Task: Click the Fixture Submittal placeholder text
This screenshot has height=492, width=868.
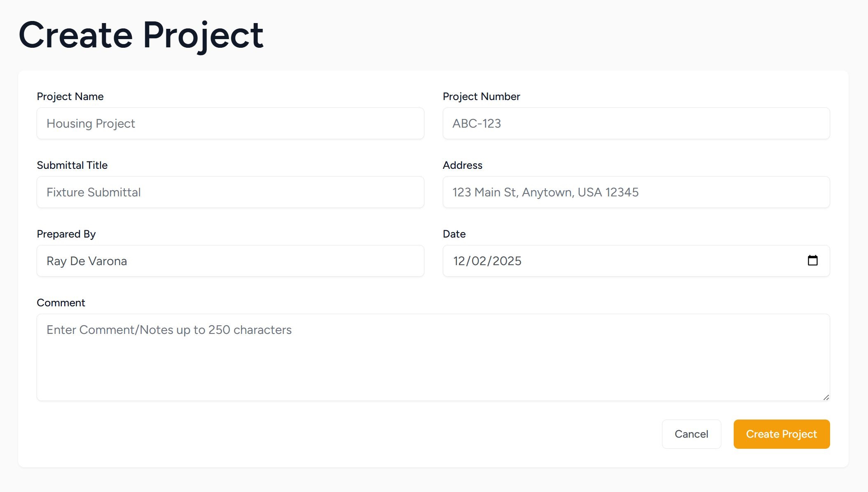Action: 94,192
